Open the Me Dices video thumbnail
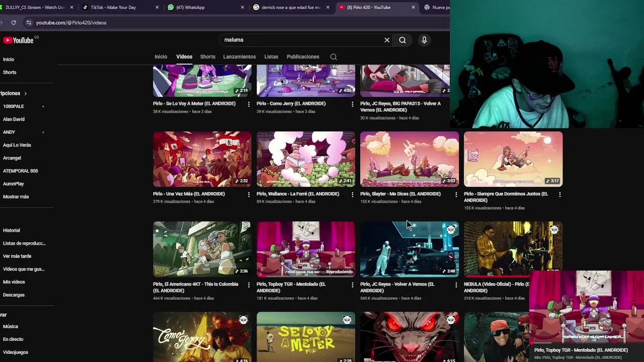The width and height of the screenshot is (644, 362). point(410,159)
